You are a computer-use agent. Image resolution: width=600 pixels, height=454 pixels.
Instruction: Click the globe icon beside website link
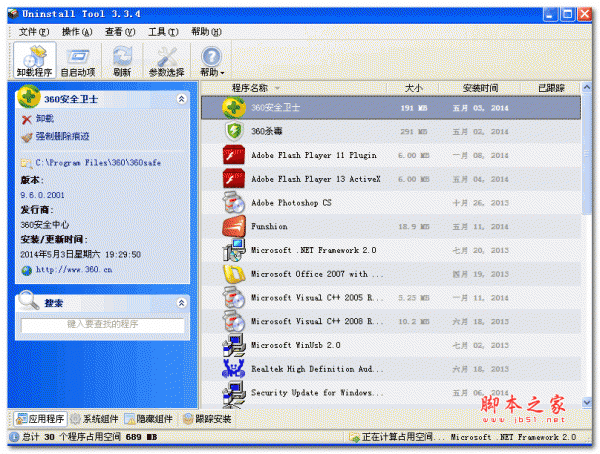point(26,271)
